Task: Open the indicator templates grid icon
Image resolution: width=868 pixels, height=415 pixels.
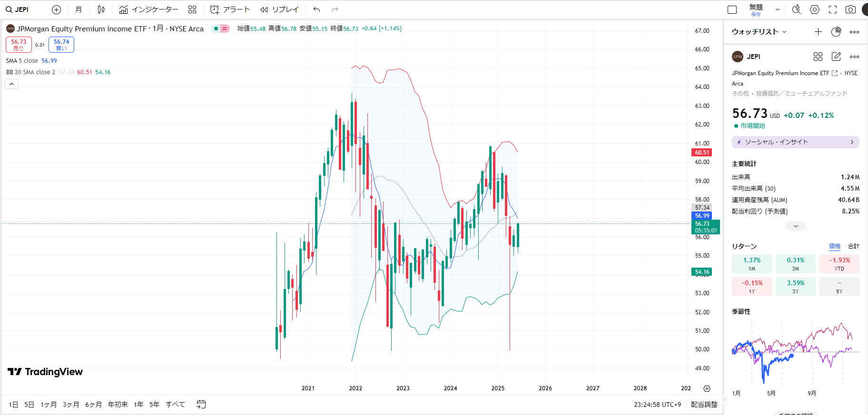Action: tap(192, 10)
